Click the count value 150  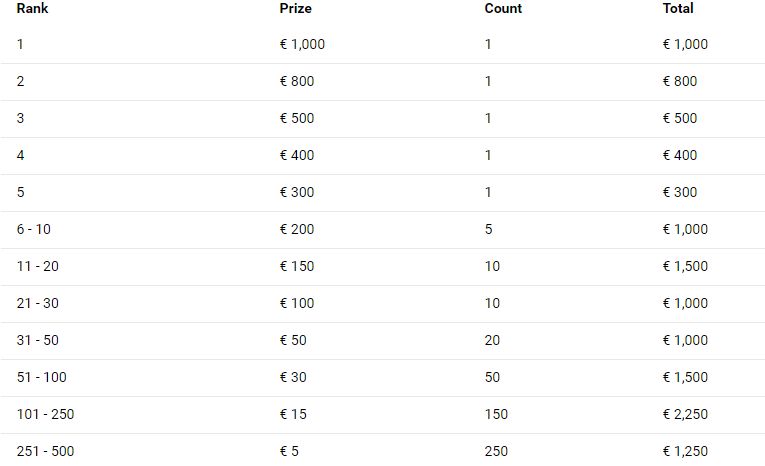tap(496, 414)
